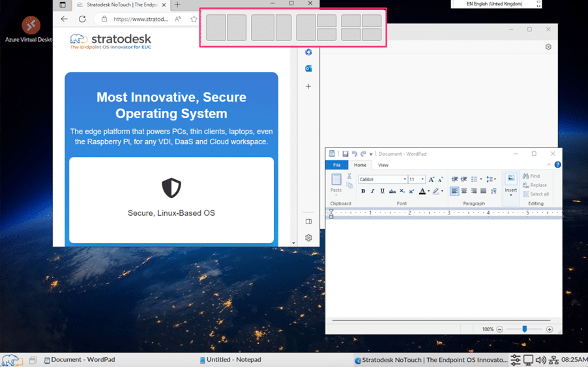Viewport: 588px width, 367px height.
Task: Save the WordPad document via toolbar
Action: [345, 154]
